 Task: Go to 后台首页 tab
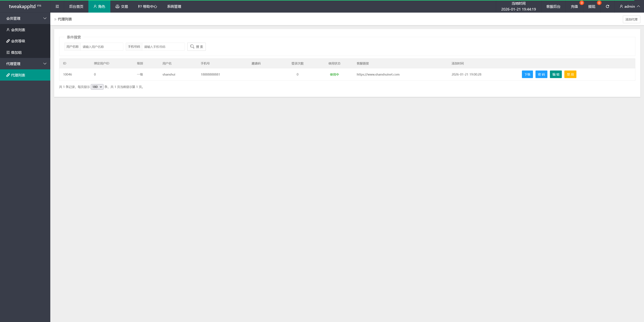tap(76, 7)
